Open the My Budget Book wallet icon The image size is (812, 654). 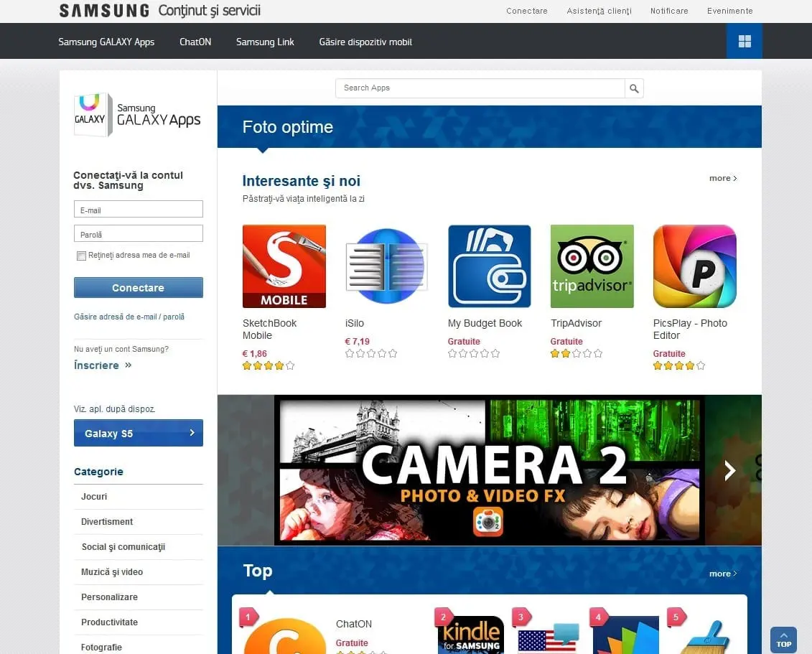click(x=490, y=266)
